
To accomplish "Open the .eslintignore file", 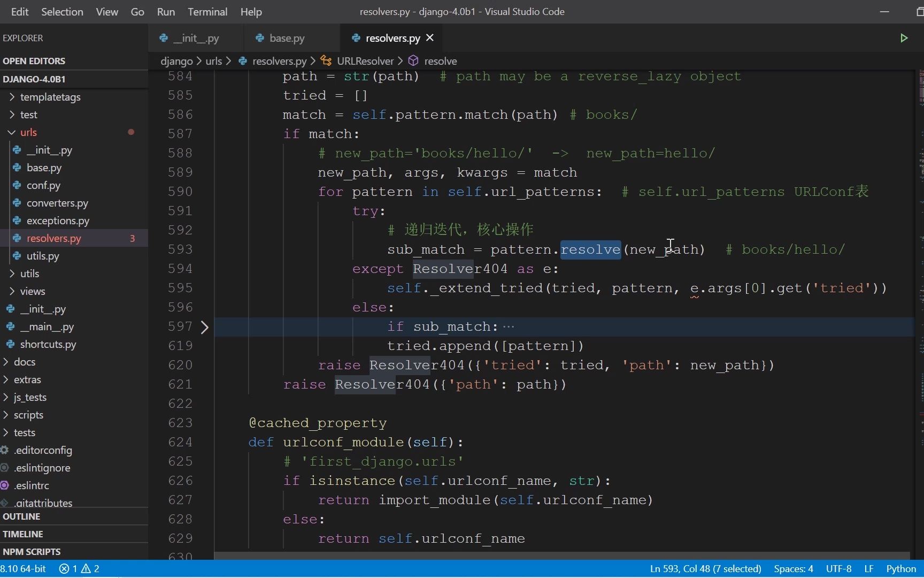I will tap(42, 468).
